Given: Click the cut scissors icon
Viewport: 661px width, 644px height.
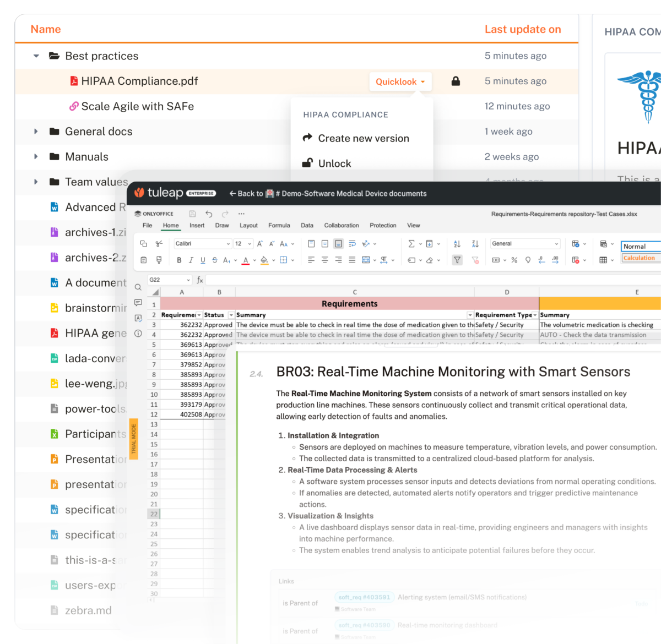Looking at the screenshot, I should click(x=159, y=243).
